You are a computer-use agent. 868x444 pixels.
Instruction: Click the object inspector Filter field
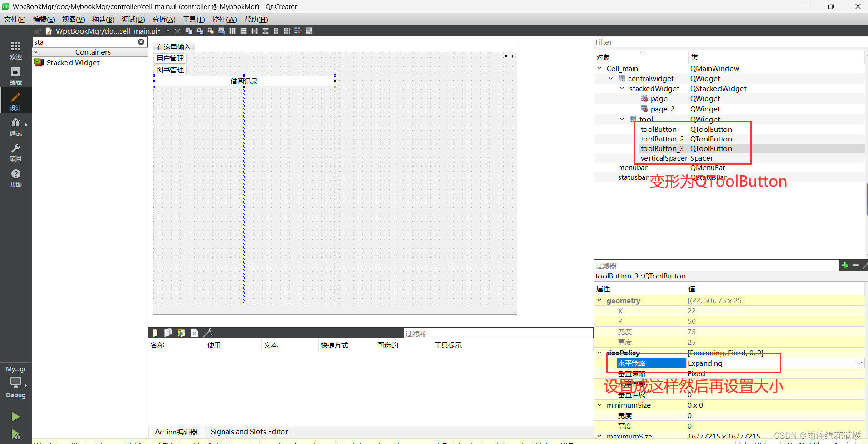coord(731,42)
